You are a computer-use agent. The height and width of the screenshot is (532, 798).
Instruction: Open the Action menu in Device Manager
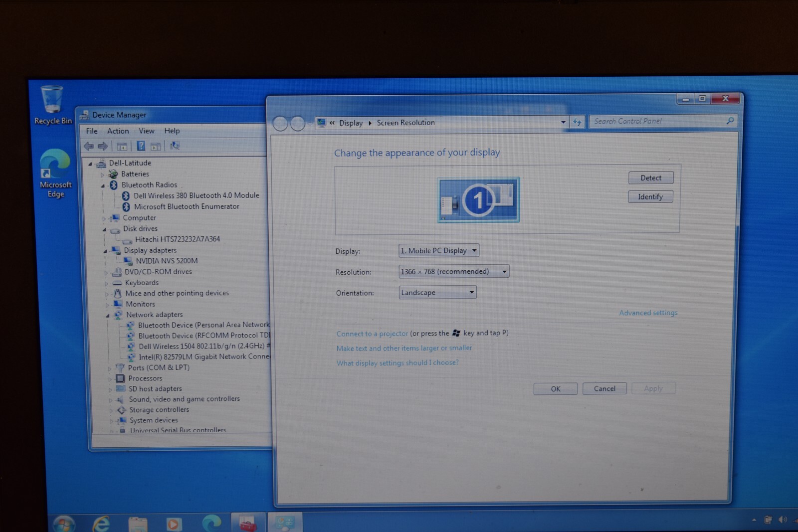118,131
